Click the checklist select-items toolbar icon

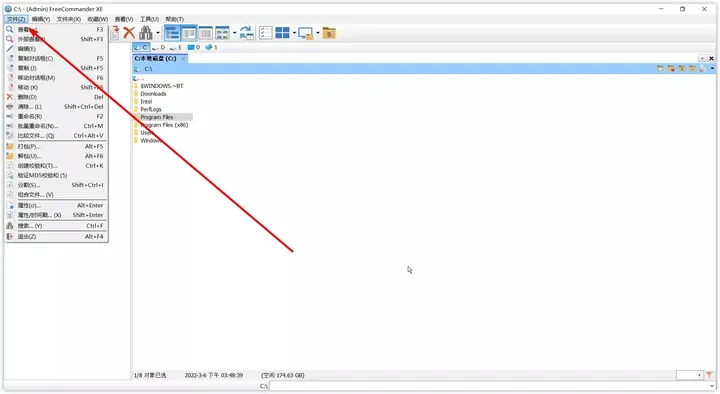(265, 33)
